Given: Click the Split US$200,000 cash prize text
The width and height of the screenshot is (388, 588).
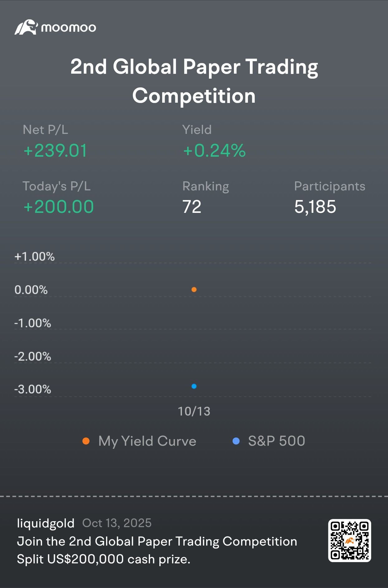Looking at the screenshot, I should tap(104, 559).
